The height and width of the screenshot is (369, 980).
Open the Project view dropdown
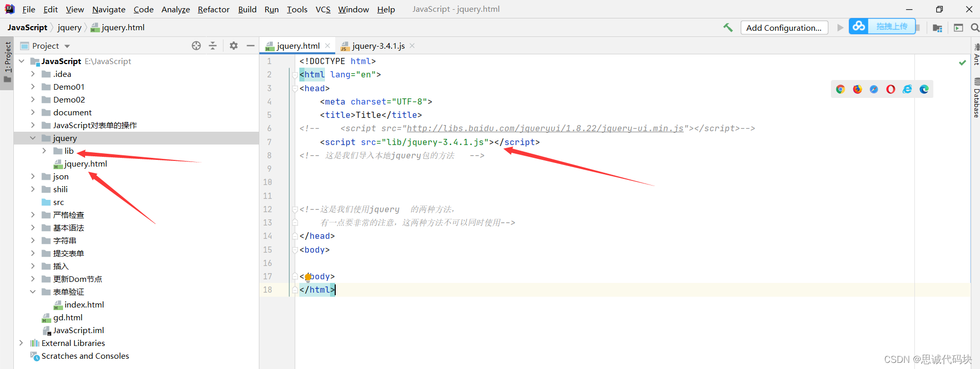[x=67, y=46]
